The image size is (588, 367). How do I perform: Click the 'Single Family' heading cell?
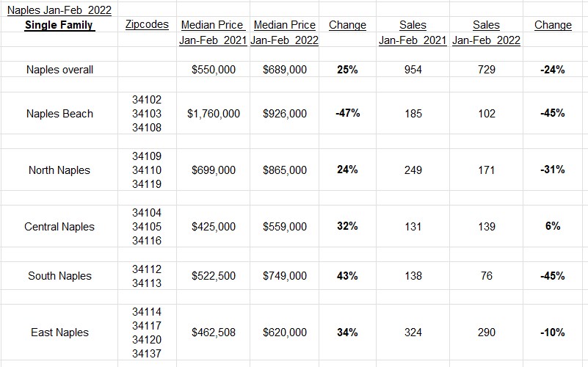pyautogui.click(x=59, y=25)
